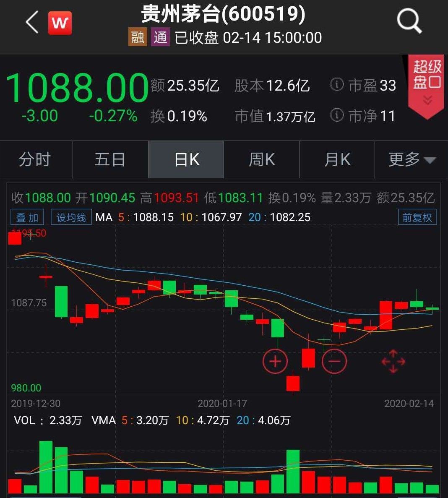This screenshot has height=498, width=448.
Task: Tap the lowest red candlestick near 980
Action: pos(293,383)
